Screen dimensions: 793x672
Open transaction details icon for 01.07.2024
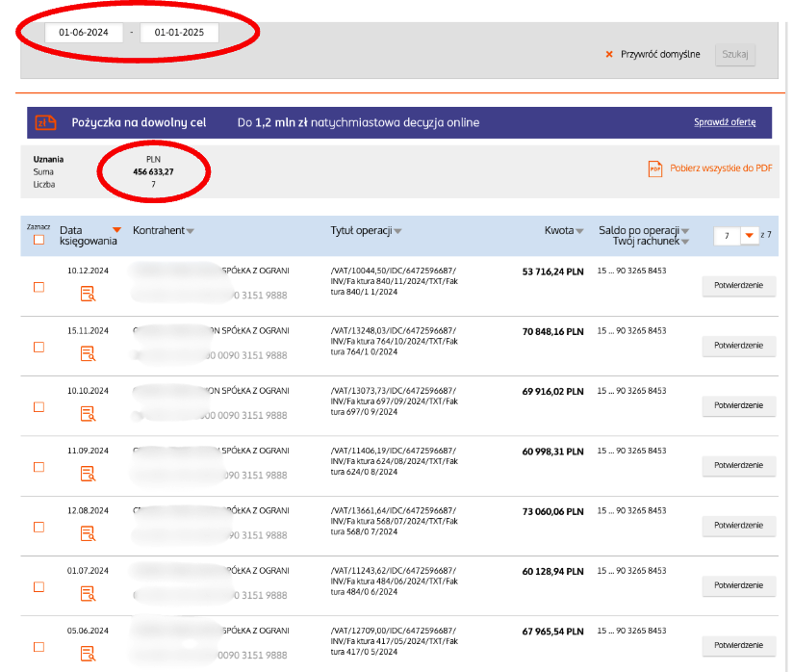[x=88, y=594]
